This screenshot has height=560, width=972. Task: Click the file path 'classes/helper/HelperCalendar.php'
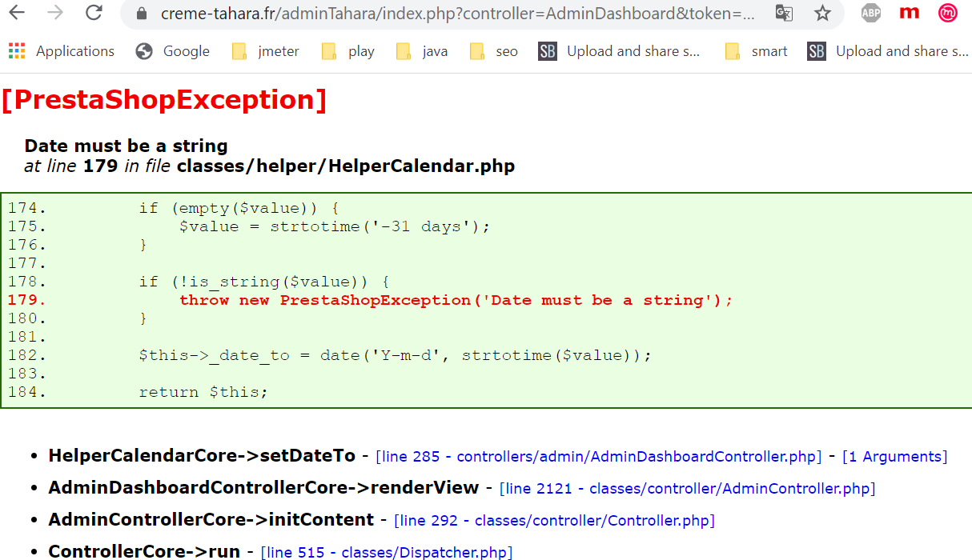[x=346, y=166]
